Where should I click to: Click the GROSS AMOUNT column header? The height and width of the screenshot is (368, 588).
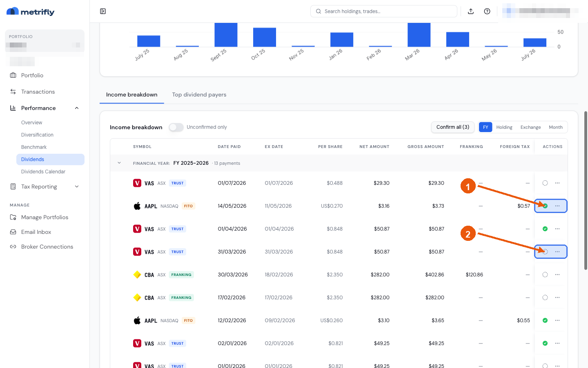426,147
